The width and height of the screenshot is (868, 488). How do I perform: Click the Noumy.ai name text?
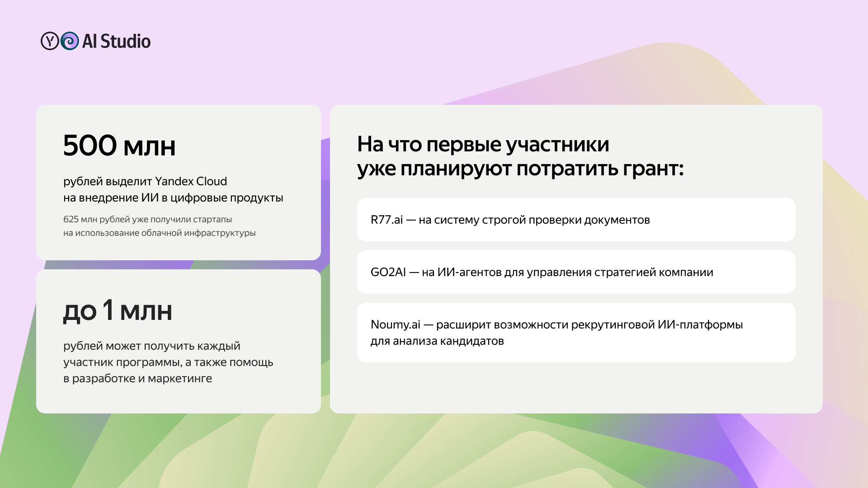coord(395,324)
